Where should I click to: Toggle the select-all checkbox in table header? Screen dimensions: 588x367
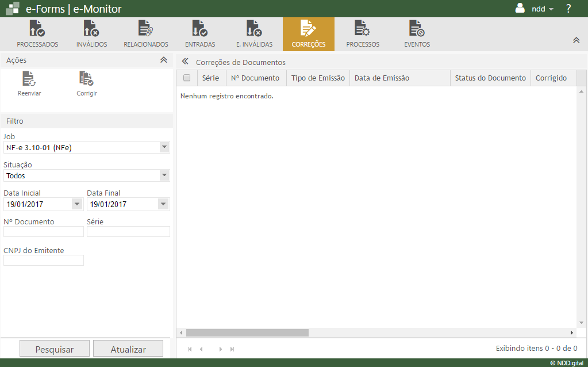[x=186, y=78]
